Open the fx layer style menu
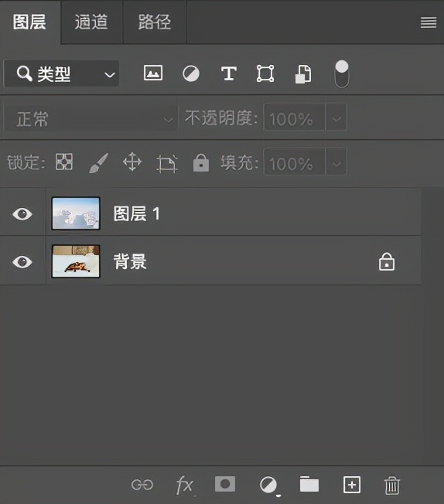The height and width of the screenshot is (504, 444). coord(185,485)
